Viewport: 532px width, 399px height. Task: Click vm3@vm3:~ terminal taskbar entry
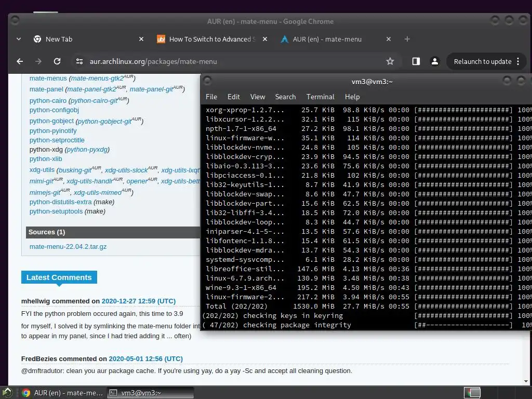(151, 393)
